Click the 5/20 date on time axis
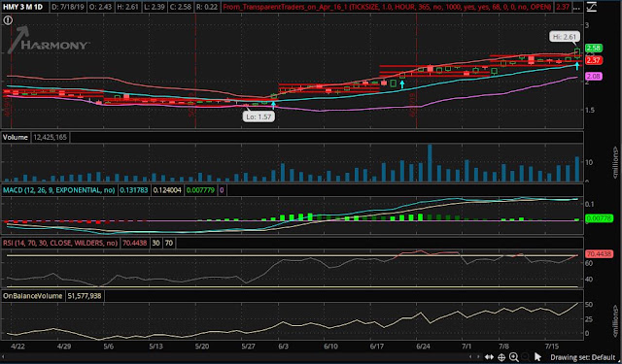This screenshot has width=622, height=364. click(x=202, y=347)
